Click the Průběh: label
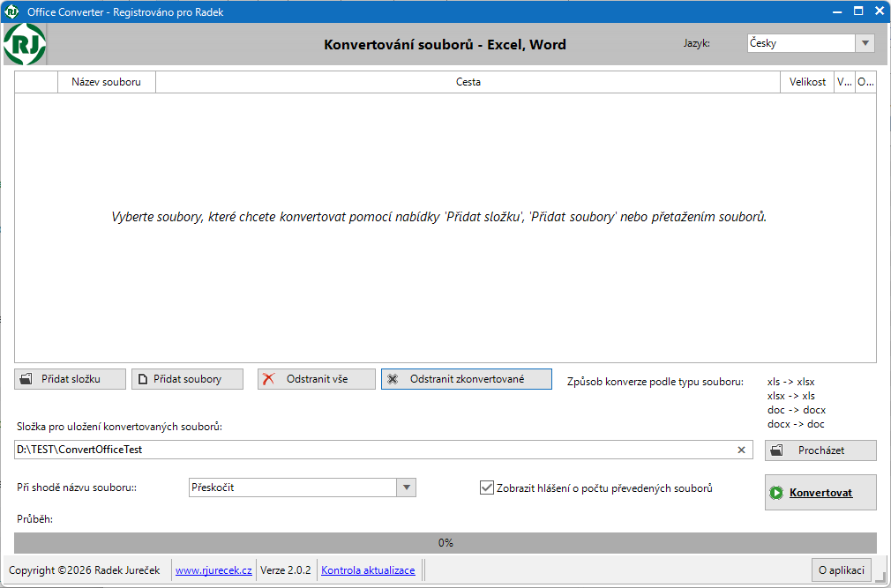Image resolution: width=891 pixels, height=588 pixels. (35, 518)
